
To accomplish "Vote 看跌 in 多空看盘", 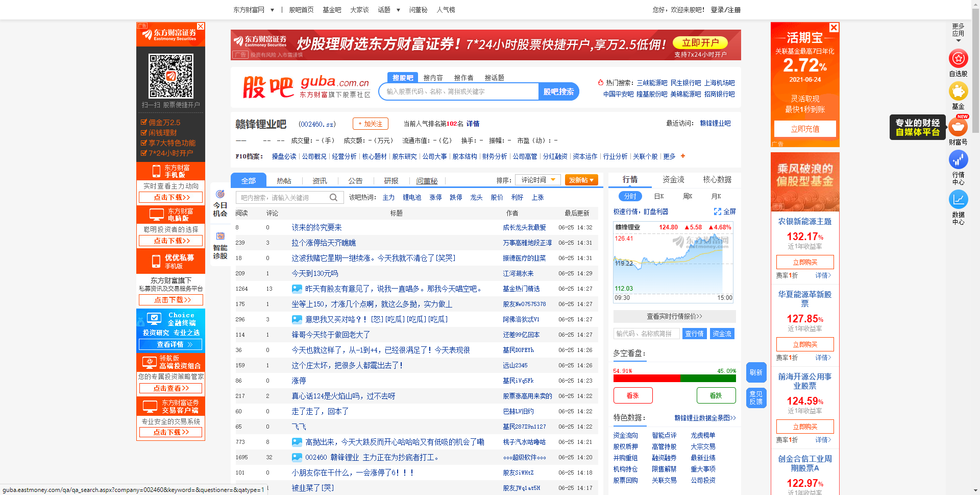I will click(x=716, y=395).
